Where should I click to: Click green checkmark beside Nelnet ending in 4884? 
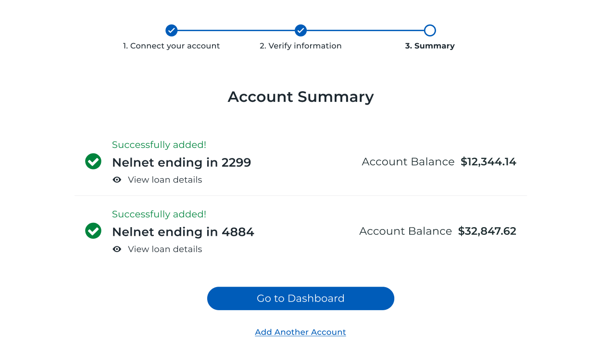click(x=93, y=231)
